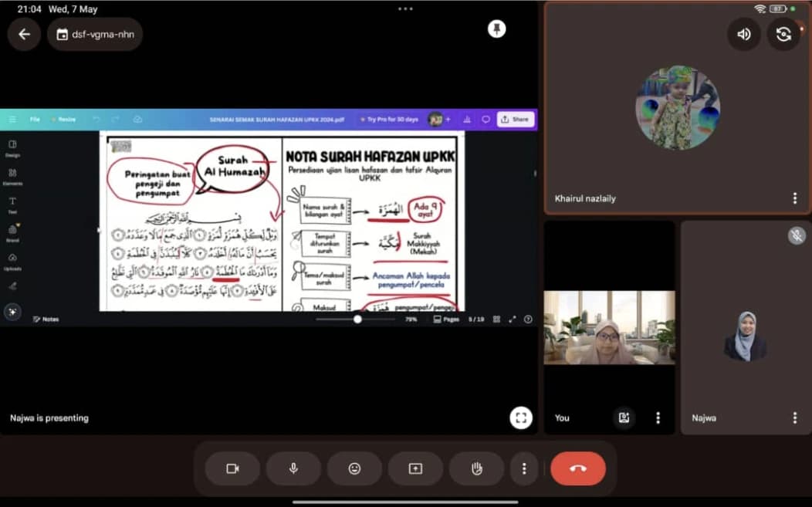Tap the 21:04 clock in status bar
The height and width of the screenshot is (507, 812).
click(29, 9)
